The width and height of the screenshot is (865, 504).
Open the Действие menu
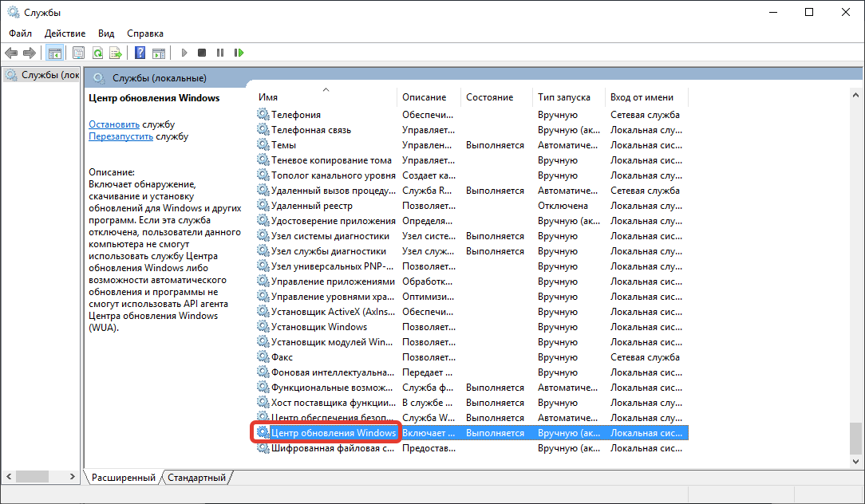pyautogui.click(x=65, y=33)
